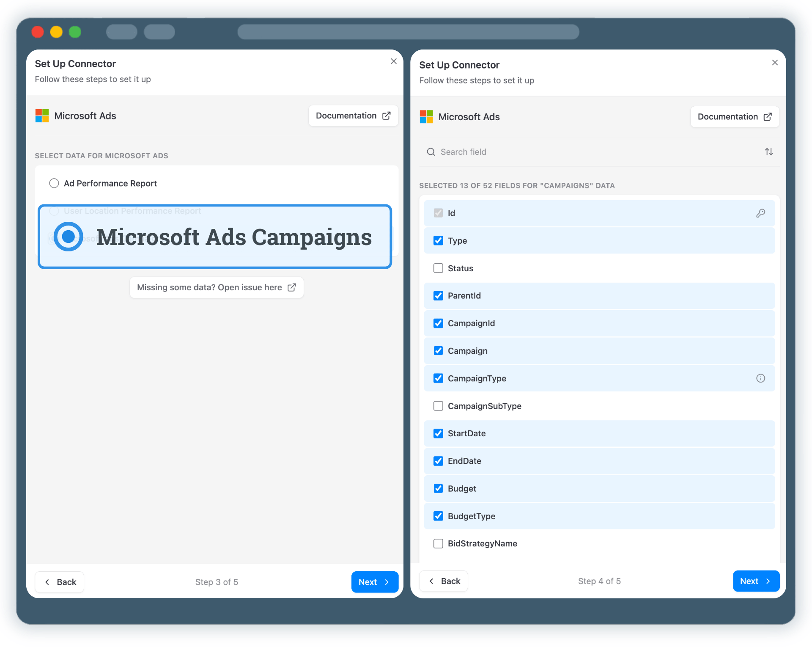Click the yellow minimize traffic light
Viewport: 812px width, 661px height.
[x=56, y=32]
